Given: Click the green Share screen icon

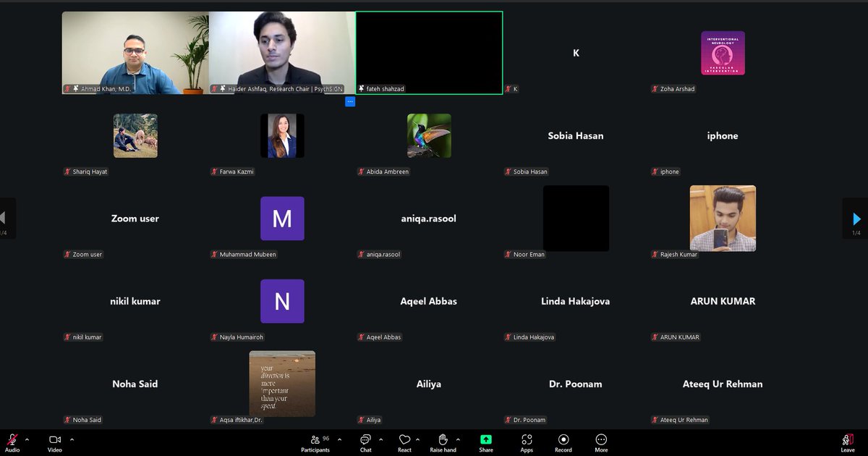Looking at the screenshot, I should click(x=486, y=439).
